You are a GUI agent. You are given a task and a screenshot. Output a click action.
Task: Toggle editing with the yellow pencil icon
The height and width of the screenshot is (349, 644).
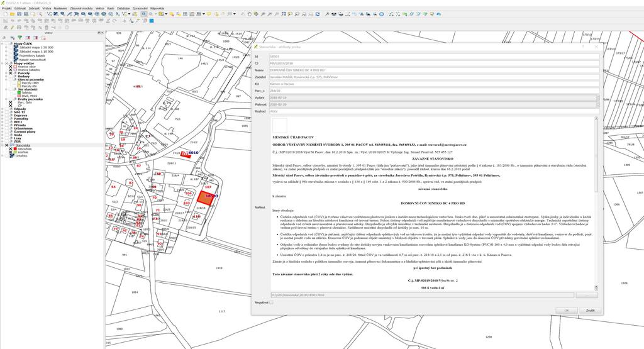click(x=13, y=27)
